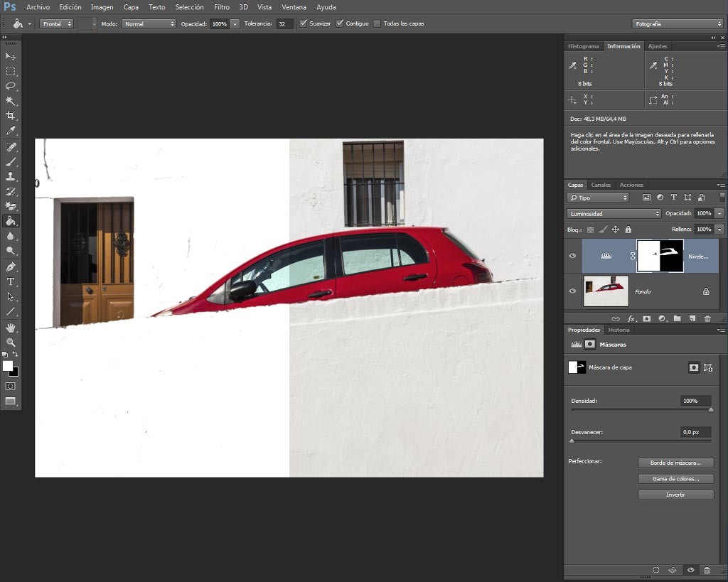
Task: Select the Paint Bucket tool in toolbox
Action: 10,222
